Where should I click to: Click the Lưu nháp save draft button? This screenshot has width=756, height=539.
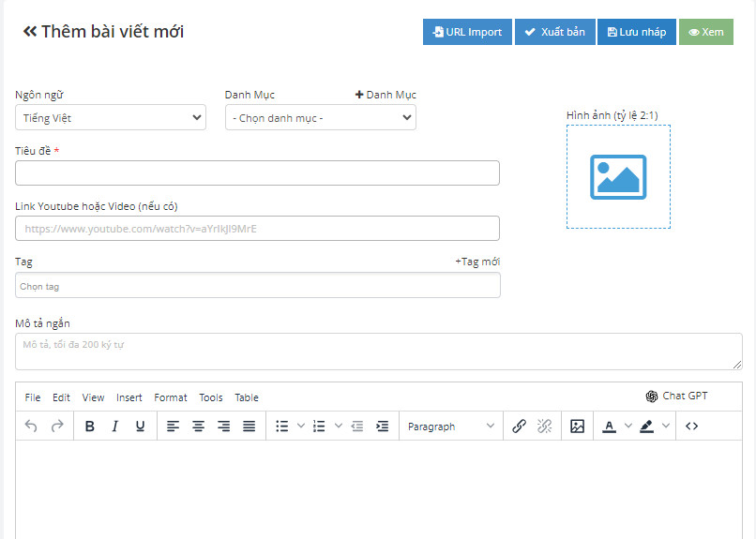point(637,32)
